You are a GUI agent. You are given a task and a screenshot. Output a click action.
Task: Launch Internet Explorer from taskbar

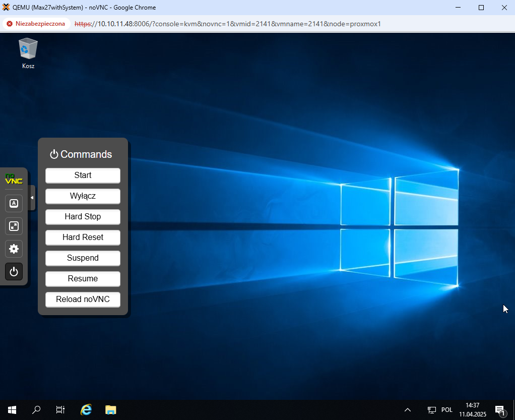[86, 410]
